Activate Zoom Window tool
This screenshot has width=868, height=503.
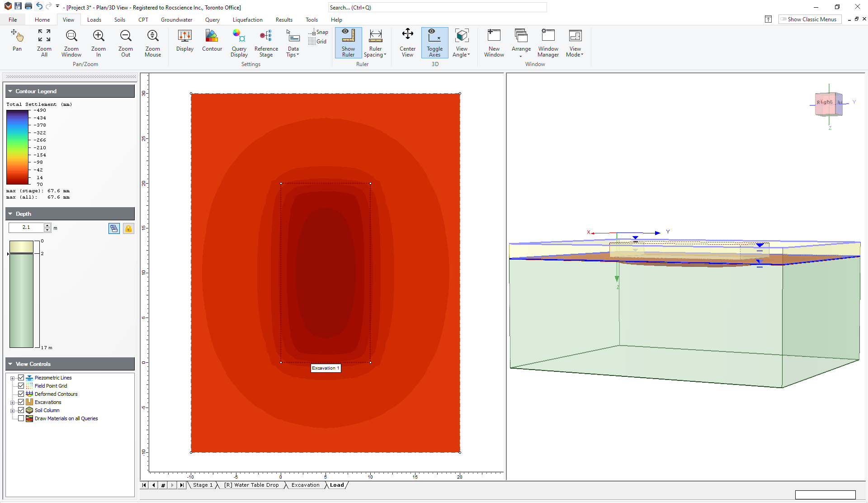pos(71,43)
